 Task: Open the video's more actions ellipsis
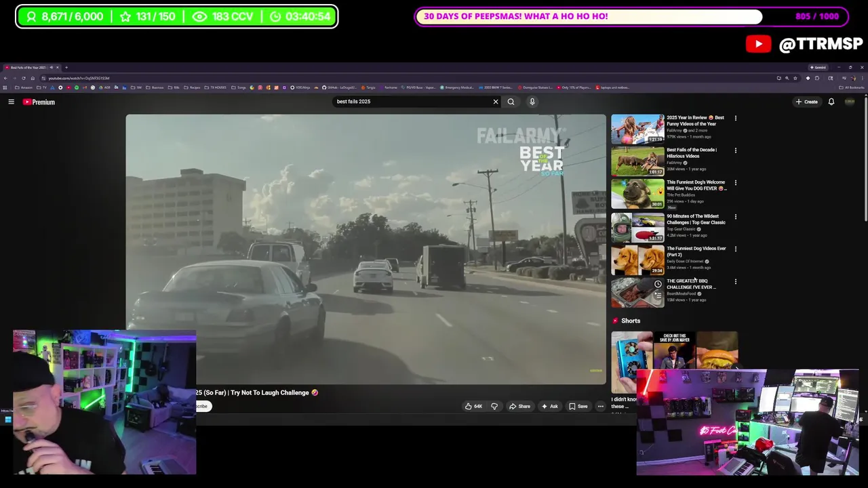point(601,406)
